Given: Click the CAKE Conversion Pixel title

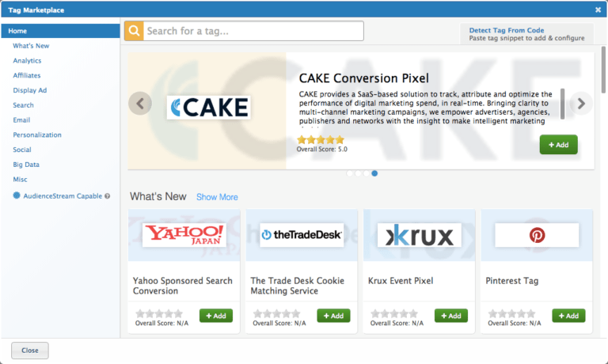Looking at the screenshot, I should tap(363, 78).
